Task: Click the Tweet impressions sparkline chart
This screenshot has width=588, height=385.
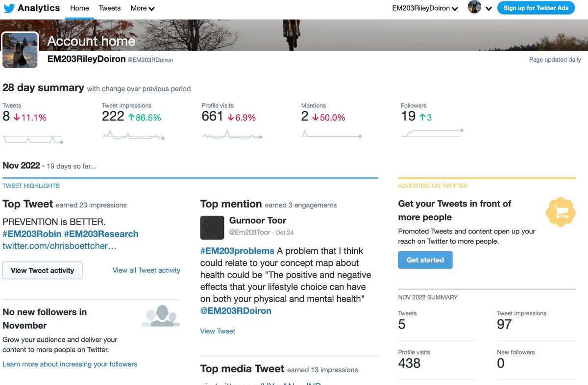Action: pos(133,135)
